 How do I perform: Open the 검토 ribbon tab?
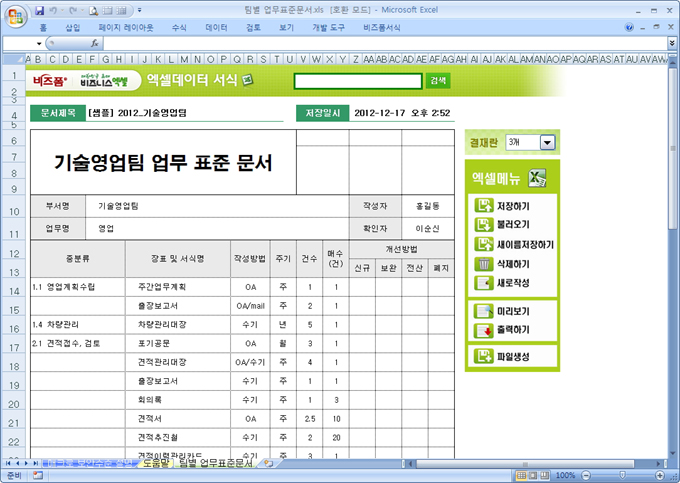pos(253,28)
